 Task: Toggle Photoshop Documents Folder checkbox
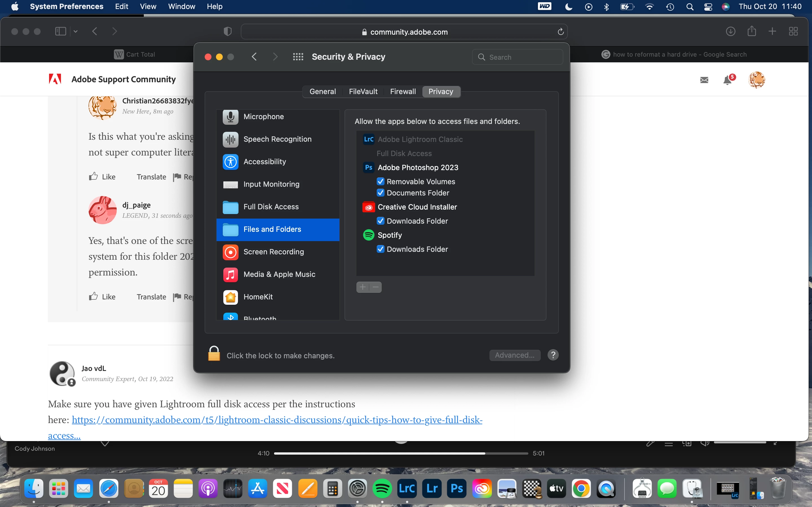point(380,193)
